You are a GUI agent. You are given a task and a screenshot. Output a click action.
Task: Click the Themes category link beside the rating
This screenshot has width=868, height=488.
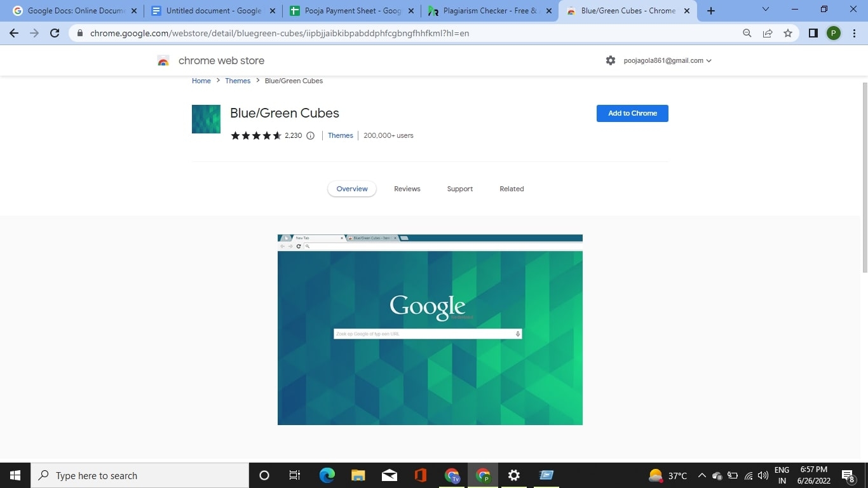point(341,135)
